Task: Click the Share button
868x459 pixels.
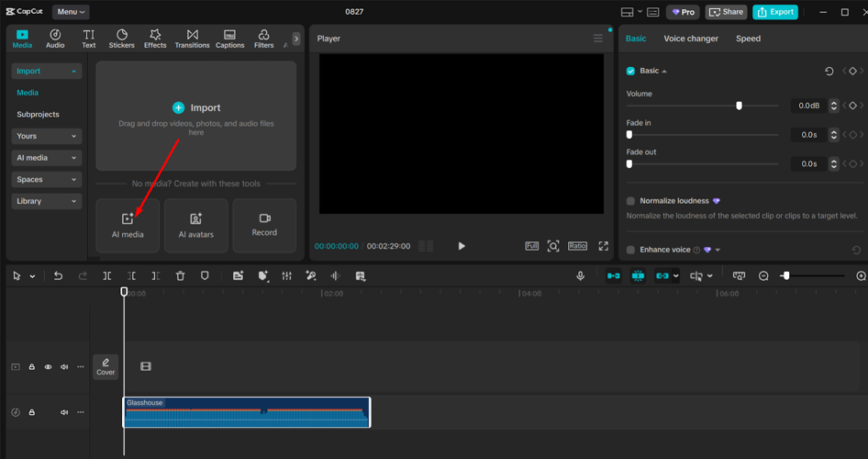Action: point(727,12)
